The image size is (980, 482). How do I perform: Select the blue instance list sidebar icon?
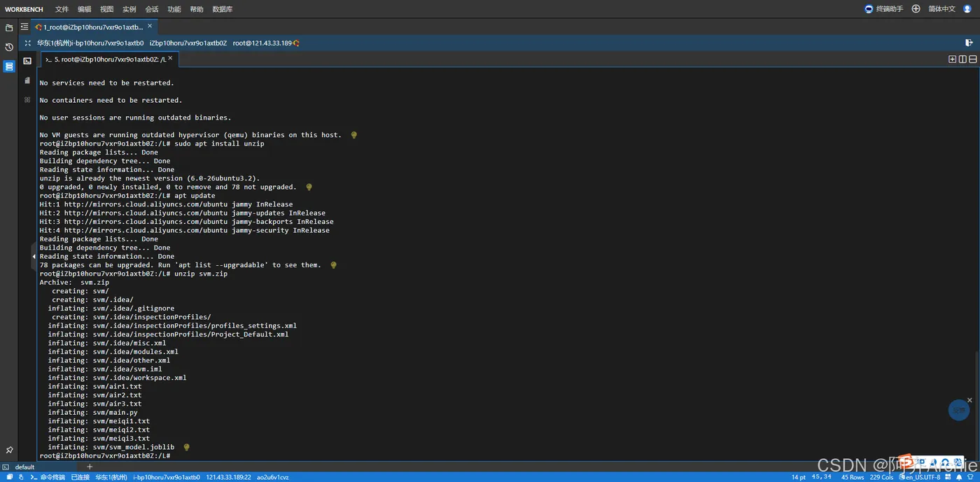[x=9, y=66]
